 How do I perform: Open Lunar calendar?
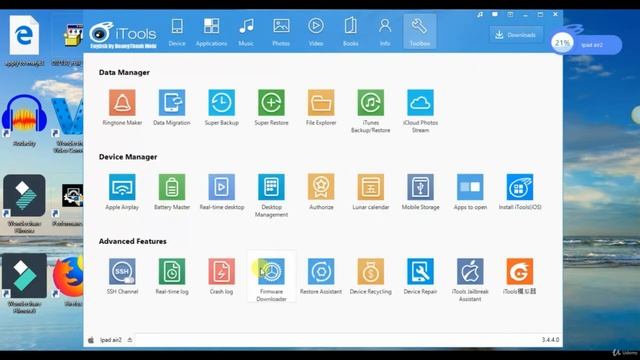[371, 187]
